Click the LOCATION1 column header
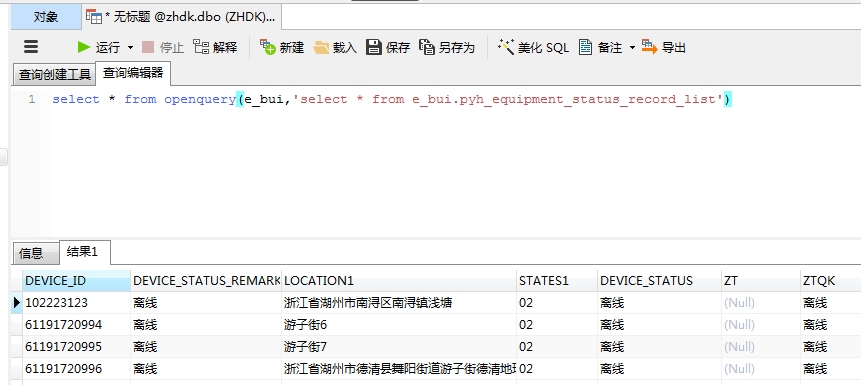The width and height of the screenshot is (861, 385). pos(399,281)
